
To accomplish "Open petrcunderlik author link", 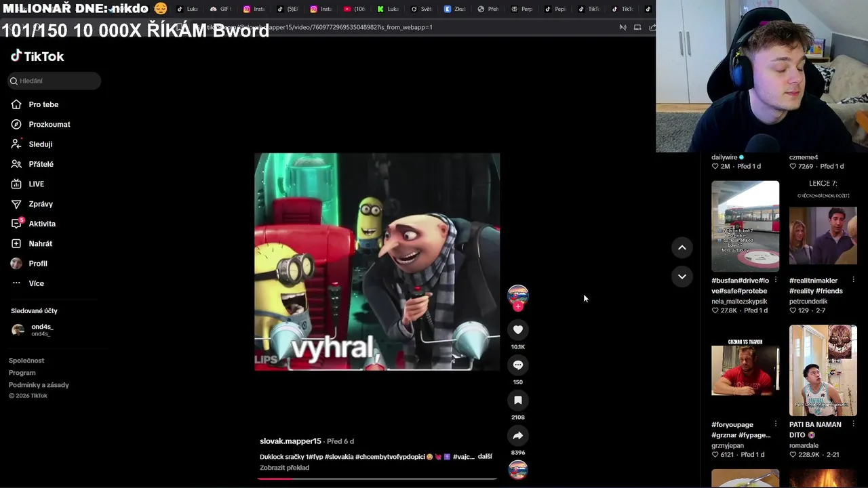I will (808, 302).
